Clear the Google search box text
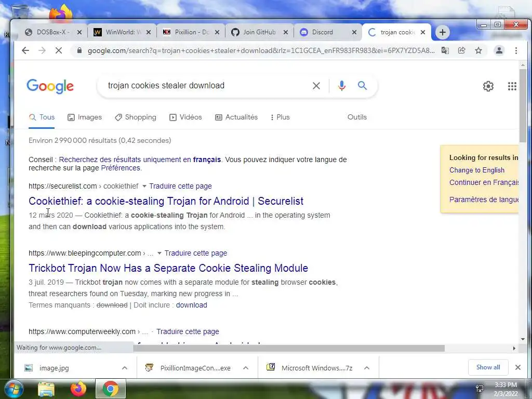 [x=316, y=86]
